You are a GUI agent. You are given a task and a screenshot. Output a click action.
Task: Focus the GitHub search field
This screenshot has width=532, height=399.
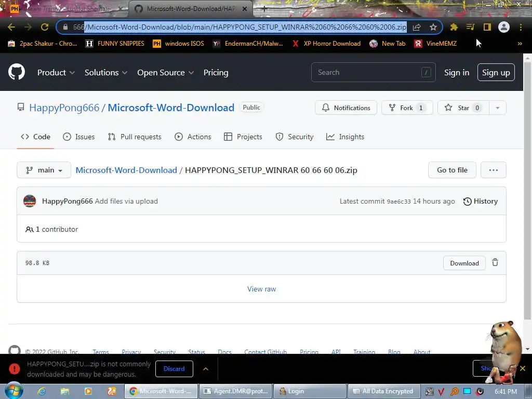click(x=373, y=72)
